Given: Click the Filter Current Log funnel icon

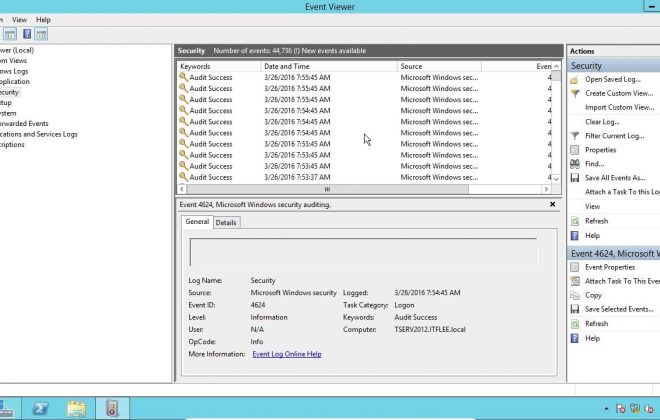Looking at the screenshot, I should [x=575, y=136].
